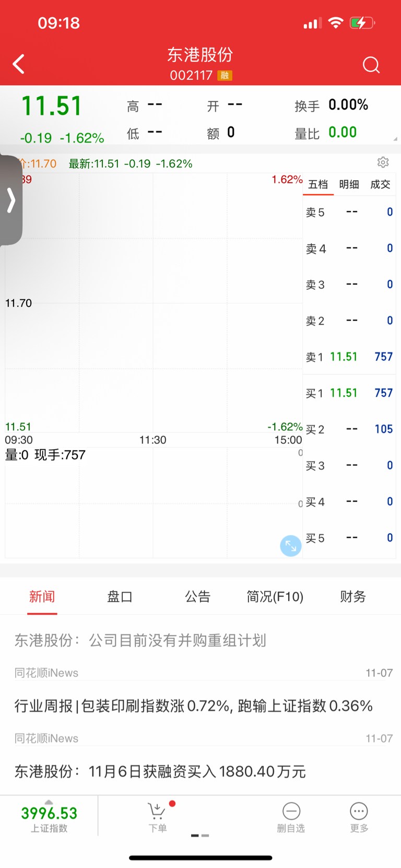Tap the page indicator dots at bottom
The width and height of the screenshot is (401, 868).
(x=200, y=836)
